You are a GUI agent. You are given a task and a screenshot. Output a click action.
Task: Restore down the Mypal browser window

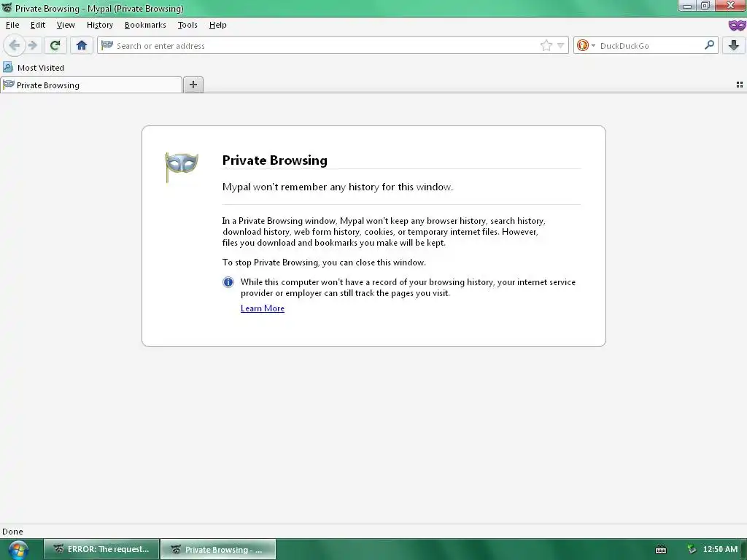pos(705,6)
